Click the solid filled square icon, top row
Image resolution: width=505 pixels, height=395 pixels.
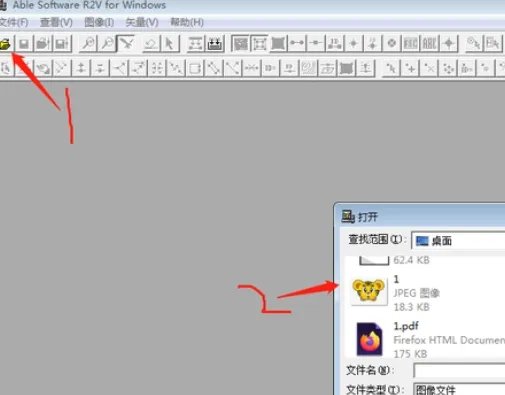278,44
